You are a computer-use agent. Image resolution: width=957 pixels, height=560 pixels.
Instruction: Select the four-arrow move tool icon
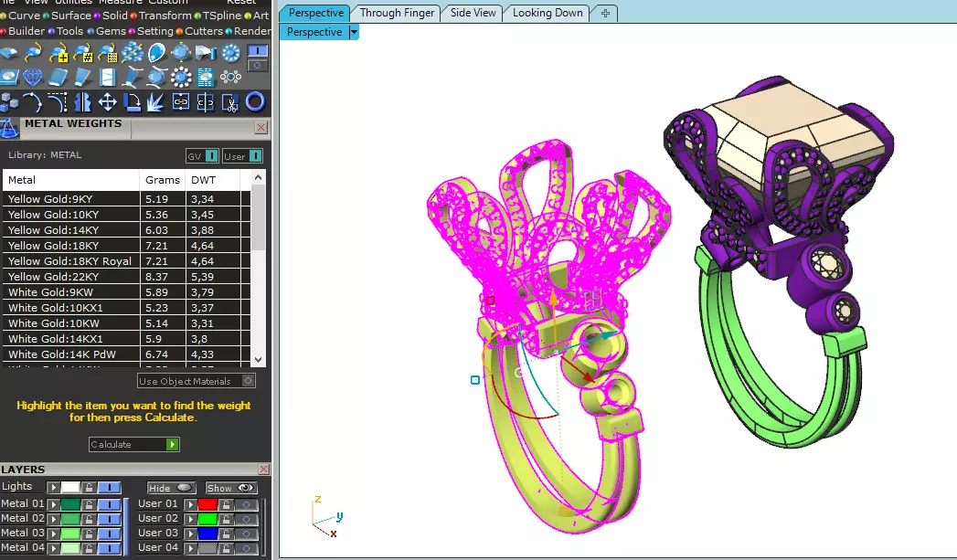click(108, 102)
